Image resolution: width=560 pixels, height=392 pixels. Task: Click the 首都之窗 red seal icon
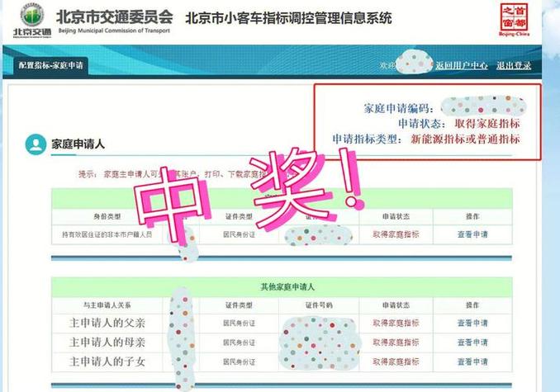pos(514,20)
